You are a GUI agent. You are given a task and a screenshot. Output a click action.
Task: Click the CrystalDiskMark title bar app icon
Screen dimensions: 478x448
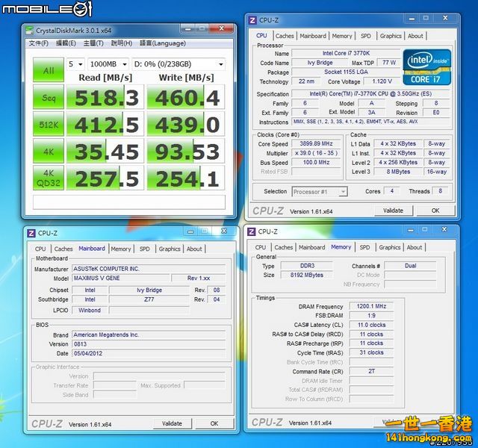31,31
